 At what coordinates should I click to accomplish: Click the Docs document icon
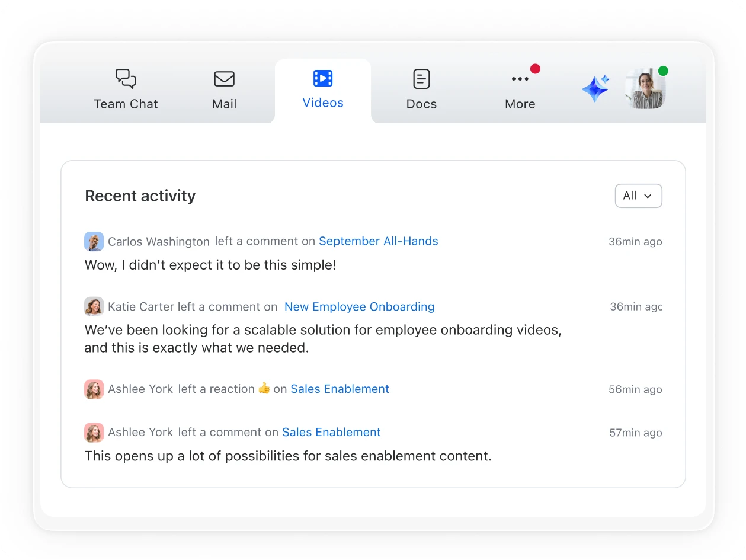click(421, 79)
